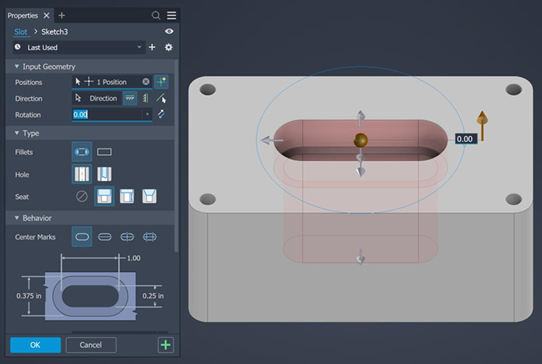This screenshot has height=364, width=542.
Task: Edit the 0.375 in seat dimension
Action: (29, 296)
